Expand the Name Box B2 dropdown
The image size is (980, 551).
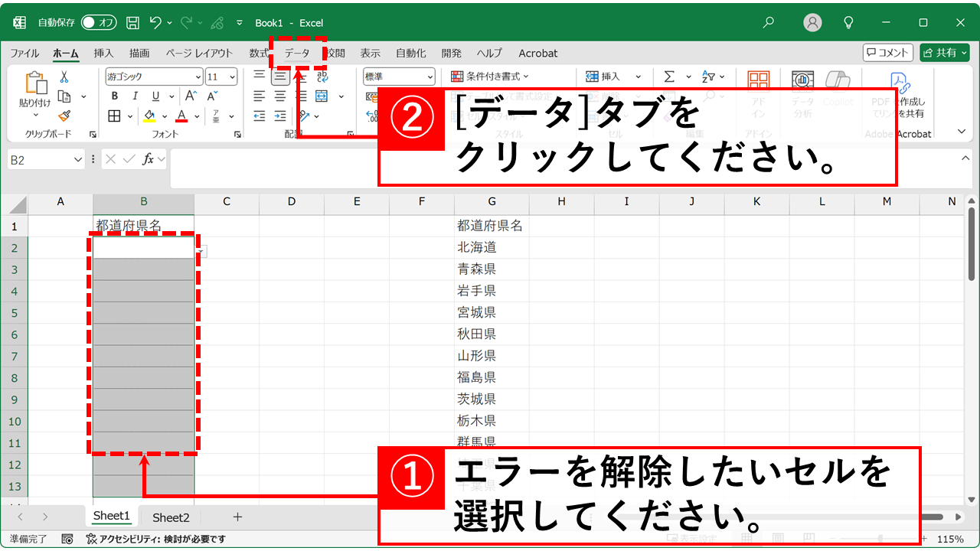click(77, 159)
